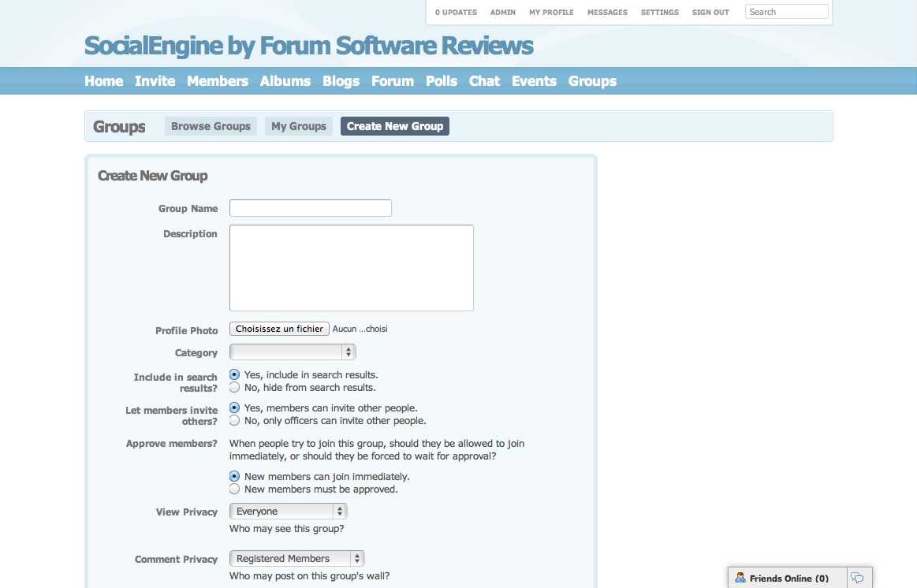Open the Settings link in top bar
This screenshot has width=917, height=588.
coord(660,13)
